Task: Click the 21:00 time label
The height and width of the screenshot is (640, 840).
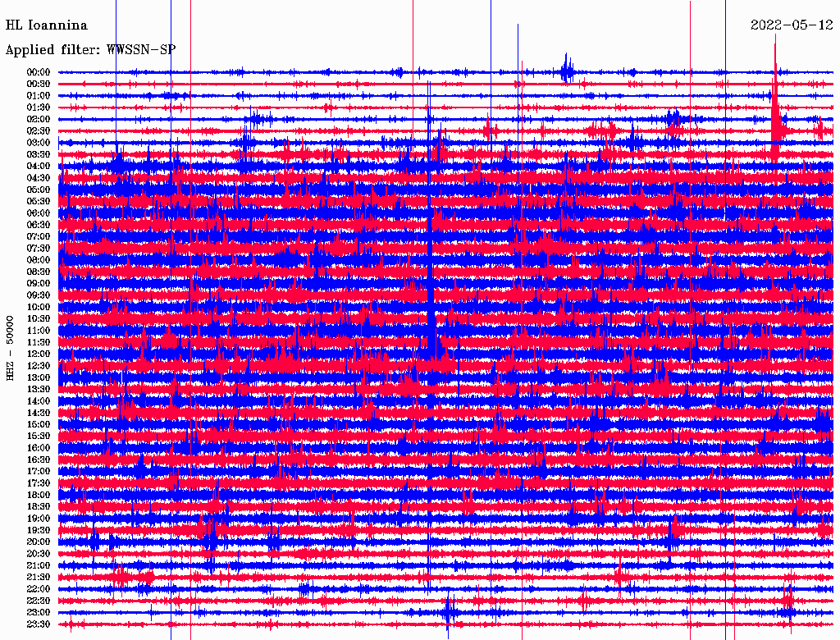Action: pyautogui.click(x=39, y=565)
